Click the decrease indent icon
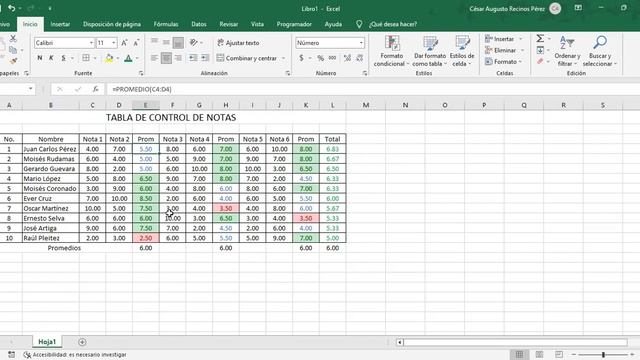 (193, 58)
